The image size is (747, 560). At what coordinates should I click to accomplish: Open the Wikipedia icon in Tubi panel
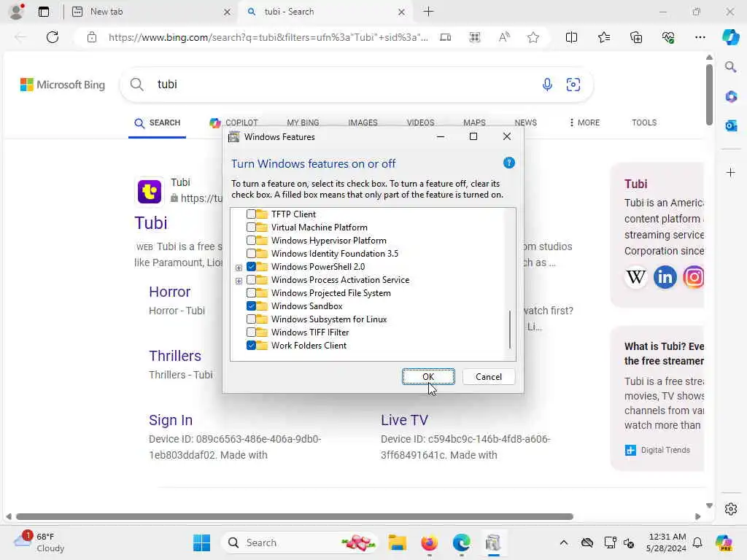pyautogui.click(x=636, y=276)
